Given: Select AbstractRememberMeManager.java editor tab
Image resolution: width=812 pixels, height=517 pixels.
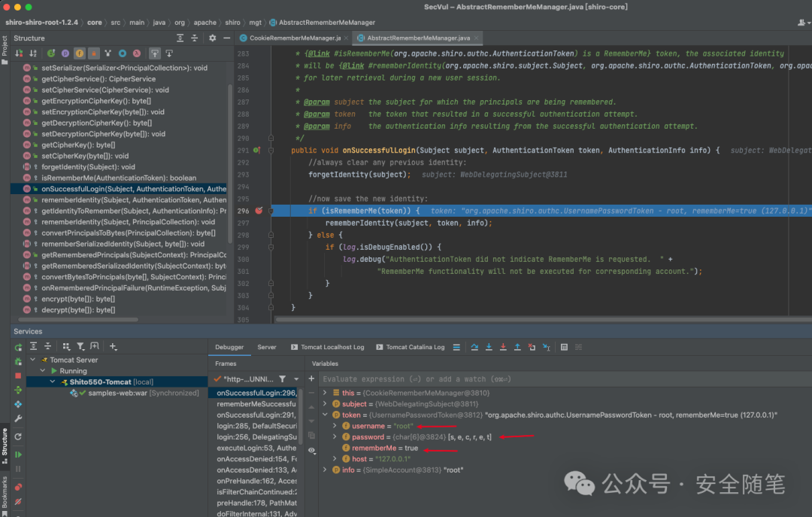Looking at the screenshot, I should [418, 38].
